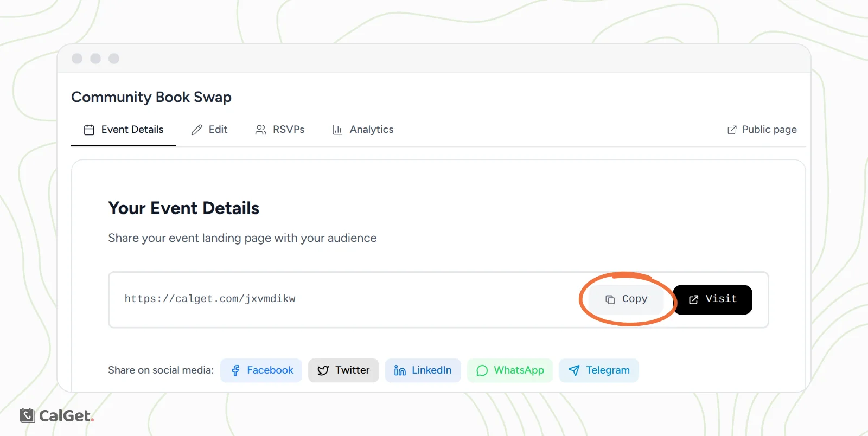Share the event via Telegram

(599, 370)
